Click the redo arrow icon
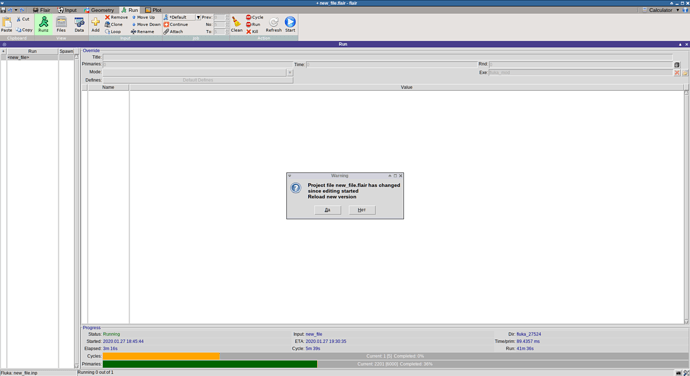The height and width of the screenshot is (376, 690). point(22,10)
